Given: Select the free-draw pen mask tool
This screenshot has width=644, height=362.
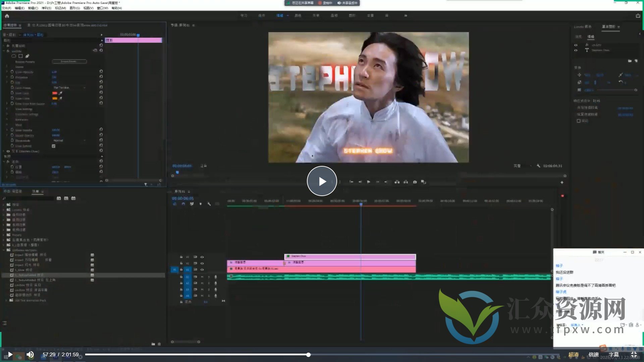Looking at the screenshot, I should (27, 56).
